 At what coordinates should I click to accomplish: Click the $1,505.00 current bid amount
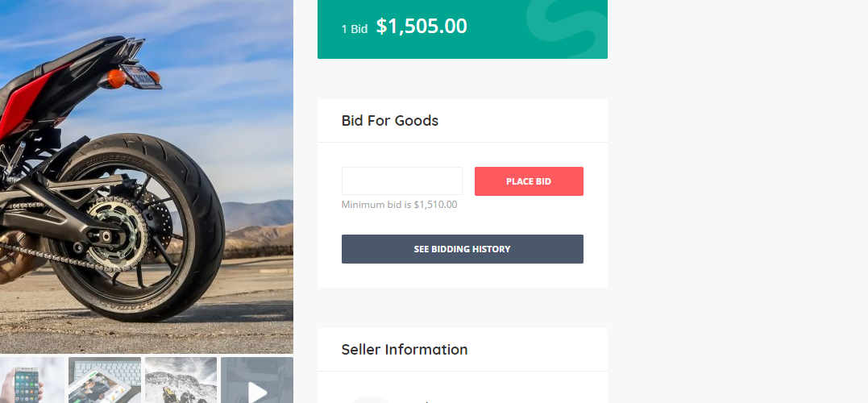tap(422, 27)
